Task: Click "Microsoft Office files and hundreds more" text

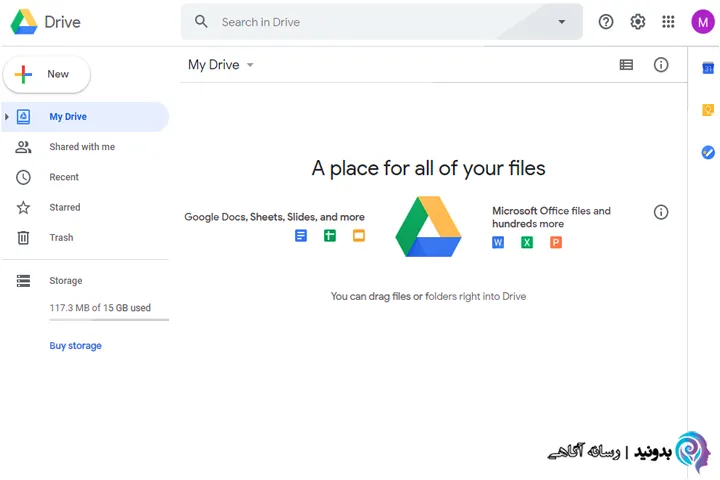Action: [551, 217]
